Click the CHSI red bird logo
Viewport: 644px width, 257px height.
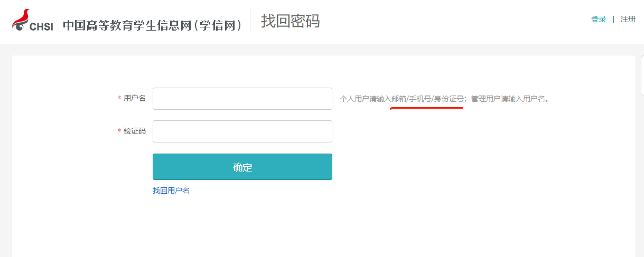point(21,18)
